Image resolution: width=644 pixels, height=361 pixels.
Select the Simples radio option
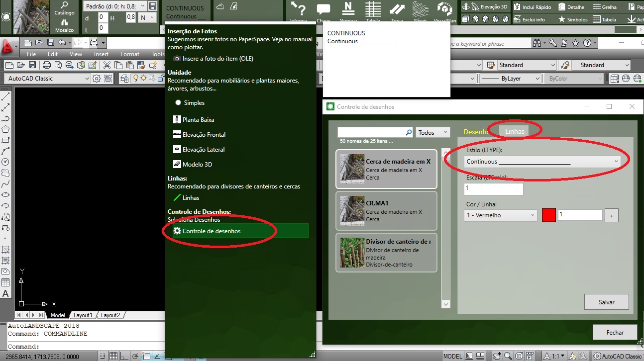178,102
